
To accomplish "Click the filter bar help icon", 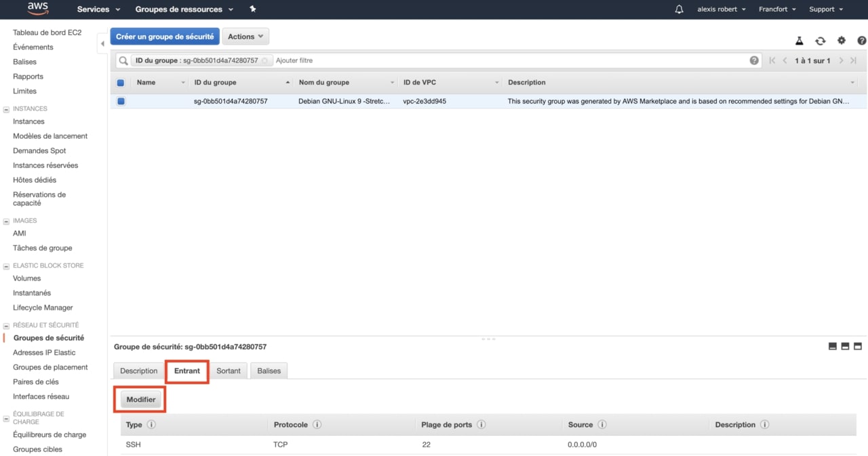I will (x=754, y=60).
